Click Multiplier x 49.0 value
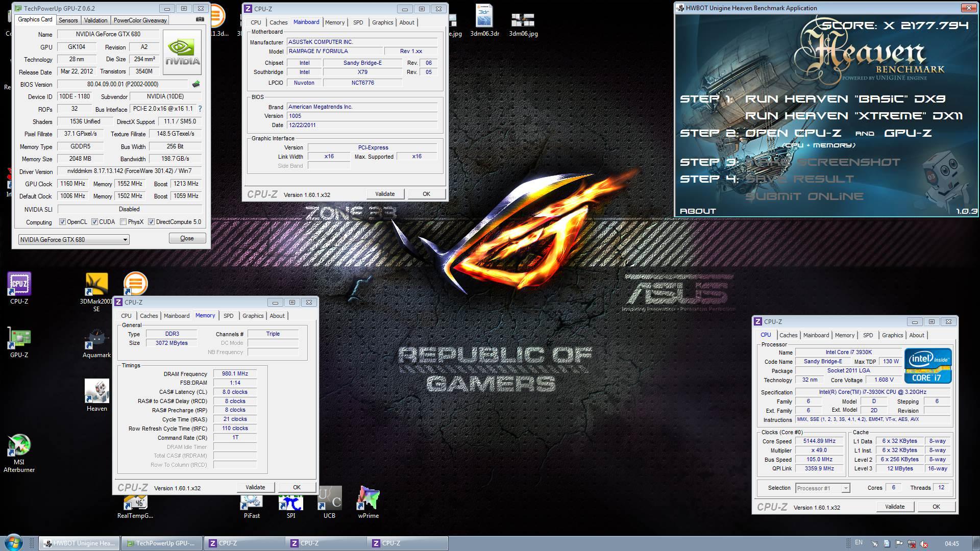 click(x=819, y=450)
